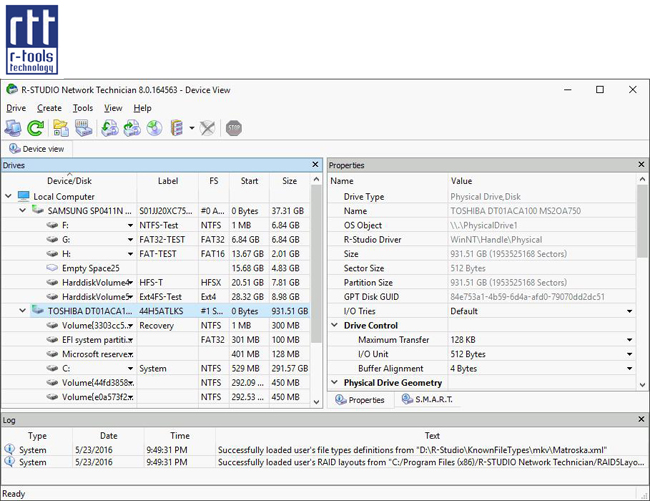Click the GPT Disk GUID value
Viewport: 650px width, 501px height.
(527, 297)
